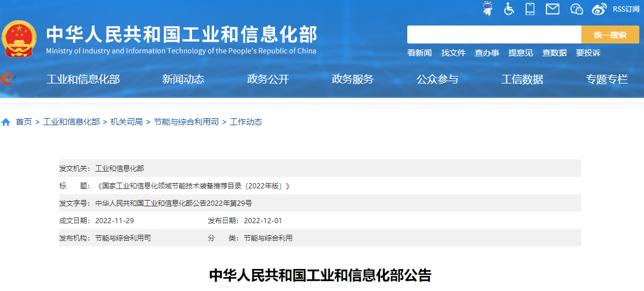Click the RSS订阅 link
The width and height of the screenshot is (644, 291).
pyautogui.click(x=626, y=9)
